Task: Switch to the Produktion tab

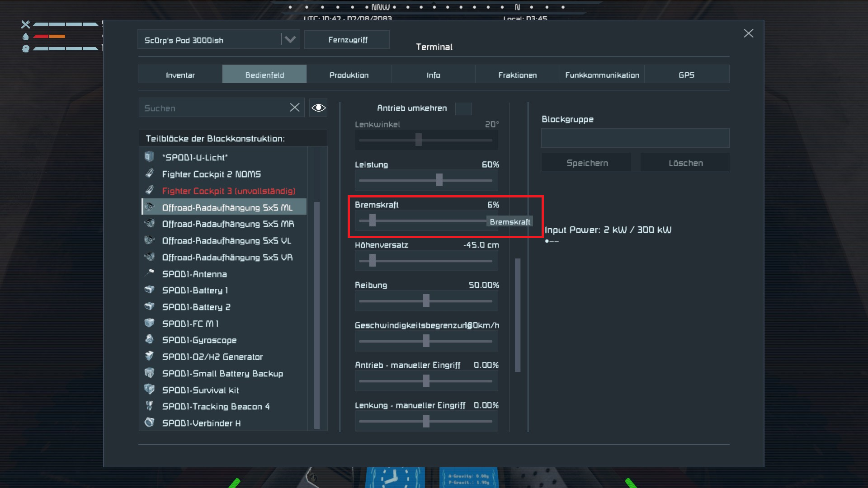Action: [x=349, y=75]
